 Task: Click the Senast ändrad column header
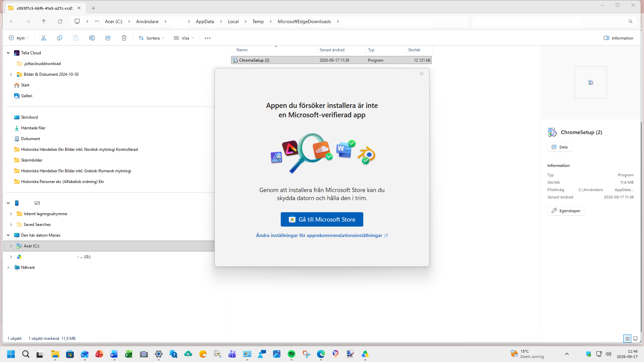pos(341,50)
